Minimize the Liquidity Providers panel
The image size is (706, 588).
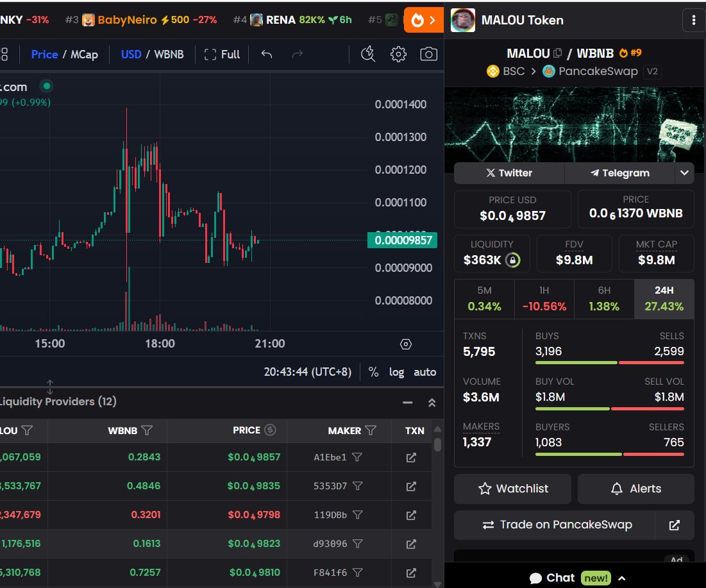click(407, 403)
